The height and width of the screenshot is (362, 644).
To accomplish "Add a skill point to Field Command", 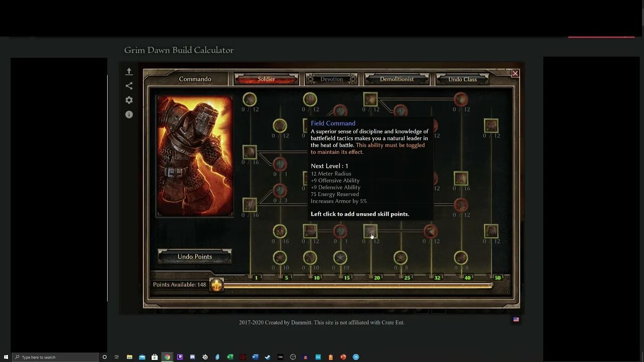I will pyautogui.click(x=370, y=231).
